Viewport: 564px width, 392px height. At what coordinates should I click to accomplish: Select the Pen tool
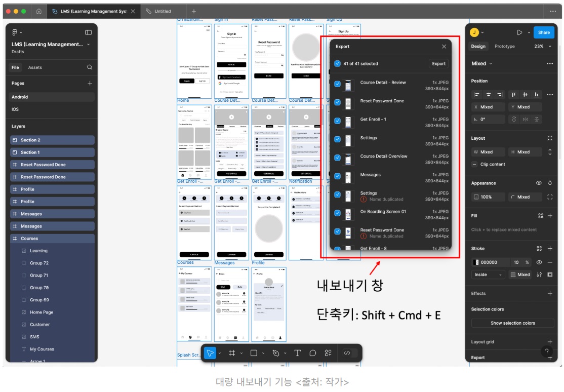coord(276,353)
